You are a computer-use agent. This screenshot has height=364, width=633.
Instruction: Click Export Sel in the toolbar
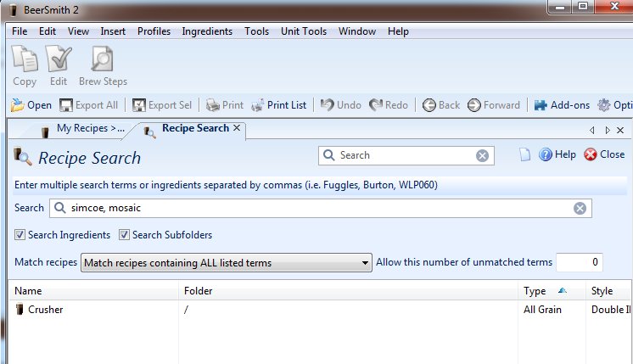click(x=162, y=105)
